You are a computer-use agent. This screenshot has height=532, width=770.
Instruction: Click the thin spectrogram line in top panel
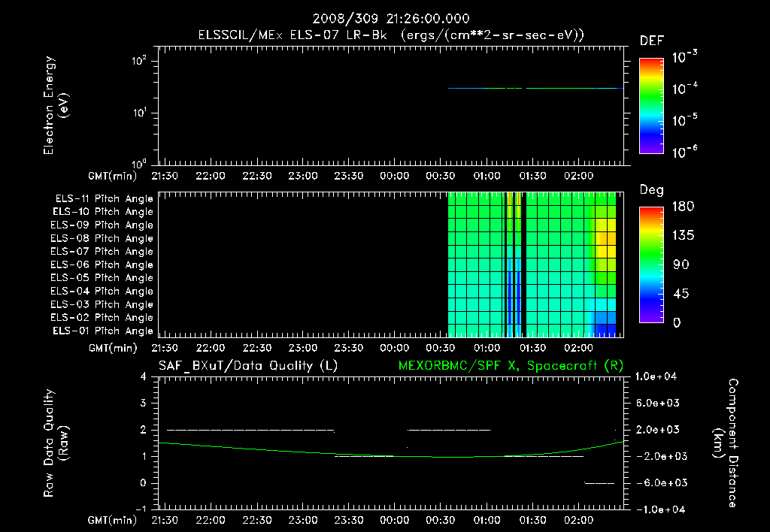[535, 89]
